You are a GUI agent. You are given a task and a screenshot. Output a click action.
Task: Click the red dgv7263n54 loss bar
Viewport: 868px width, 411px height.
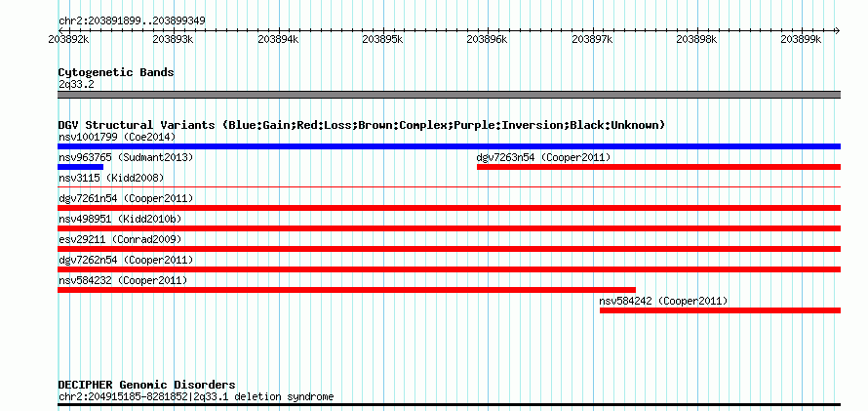click(658, 167)
